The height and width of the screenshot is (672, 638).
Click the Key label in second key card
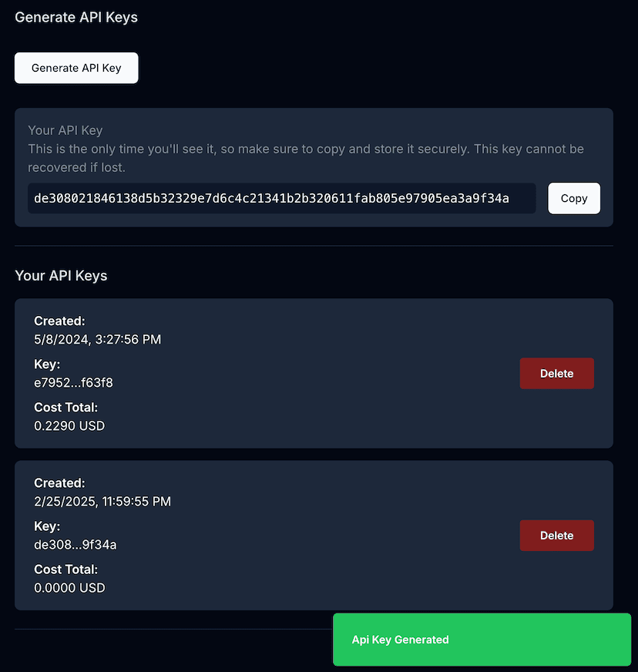click(47, 526)
